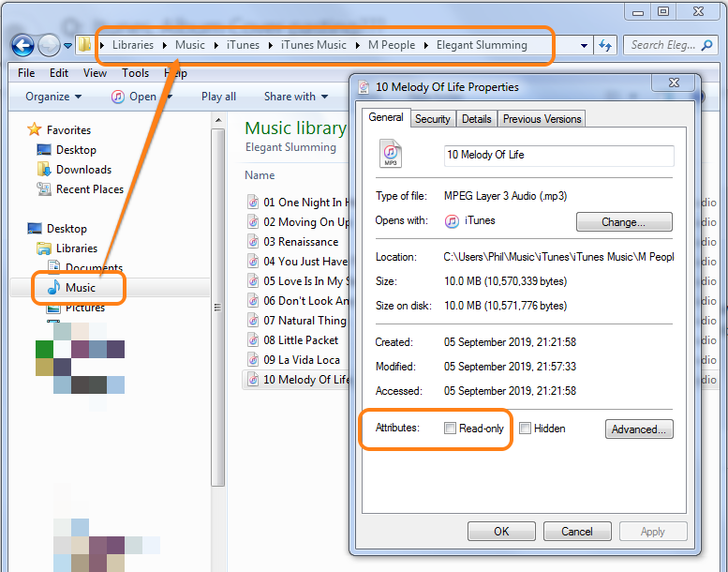Click the navigation pane scroll-up arrow

coord(217,120)
